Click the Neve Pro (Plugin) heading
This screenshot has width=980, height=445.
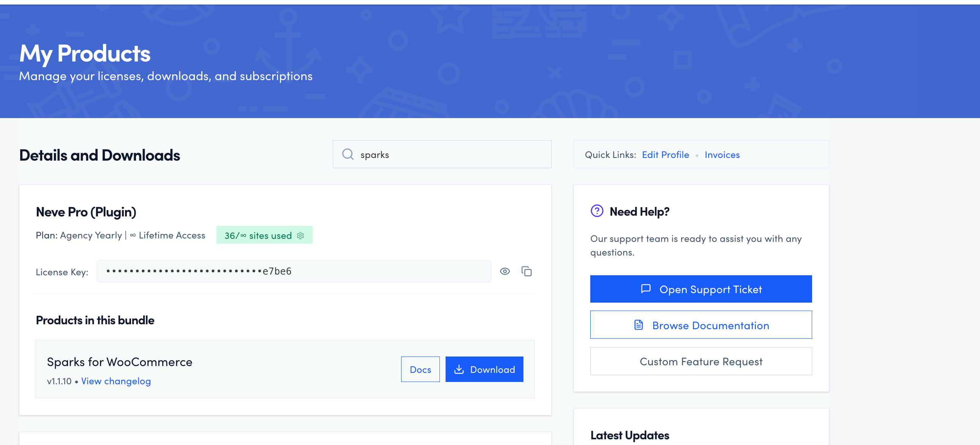(86, 212)
